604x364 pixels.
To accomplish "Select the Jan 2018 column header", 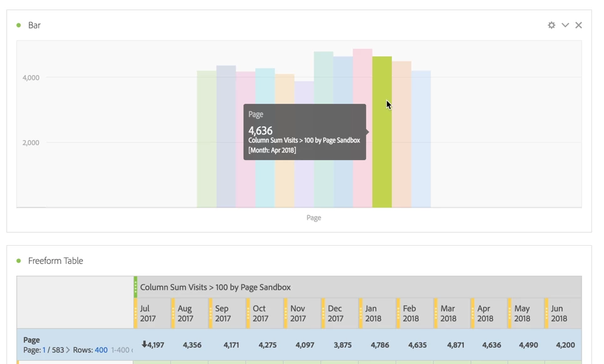I will (377, 313).
